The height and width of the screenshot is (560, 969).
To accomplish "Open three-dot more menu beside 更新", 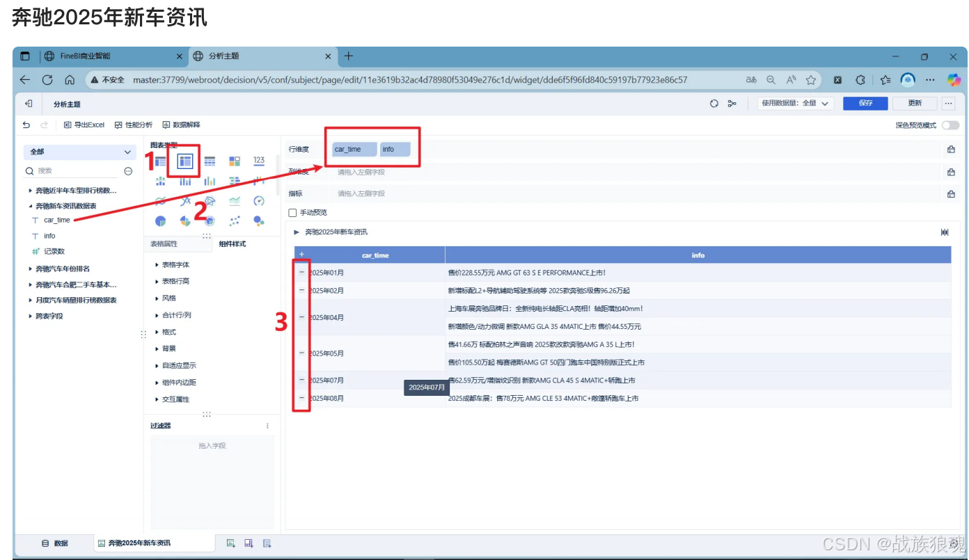I will click(x=948, y=104).
